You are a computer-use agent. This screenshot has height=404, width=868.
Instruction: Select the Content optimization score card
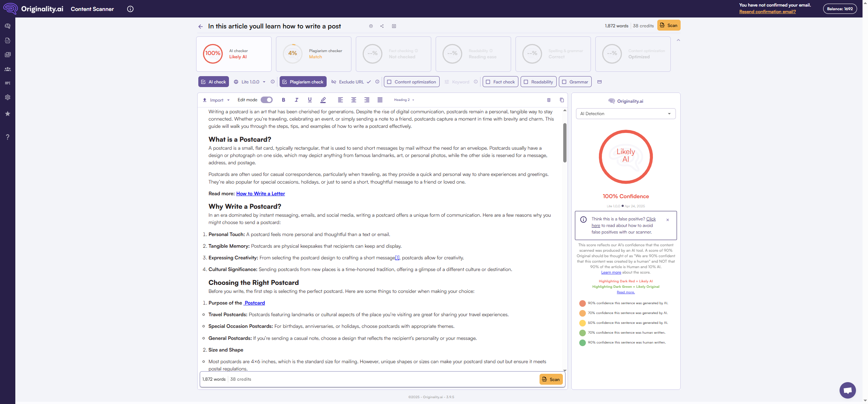pos(633,54)
